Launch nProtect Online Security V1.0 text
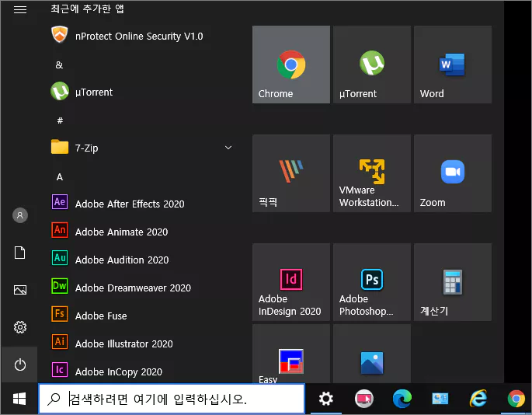The height and width of the screenshot is (415, 532). [x=139, y=37]
